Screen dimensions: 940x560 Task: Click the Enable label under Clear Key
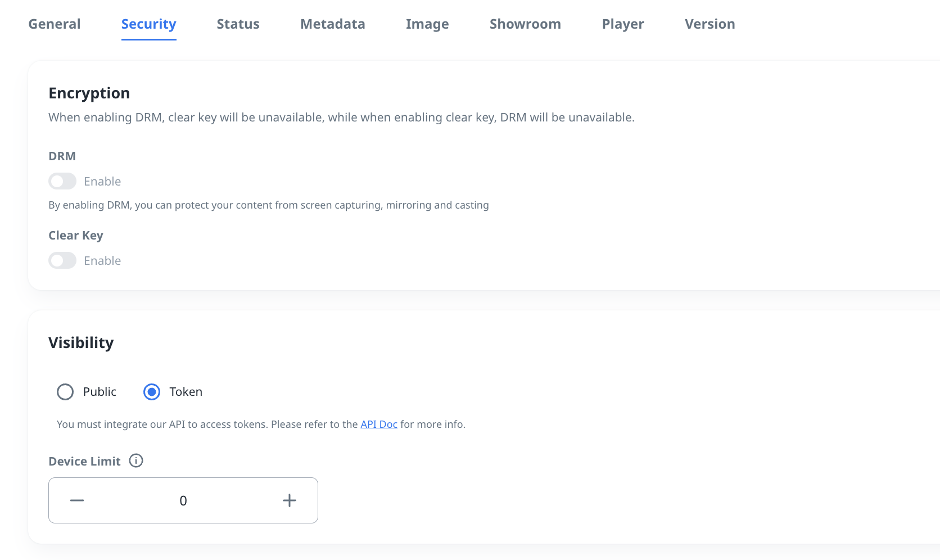pos(102,261)
